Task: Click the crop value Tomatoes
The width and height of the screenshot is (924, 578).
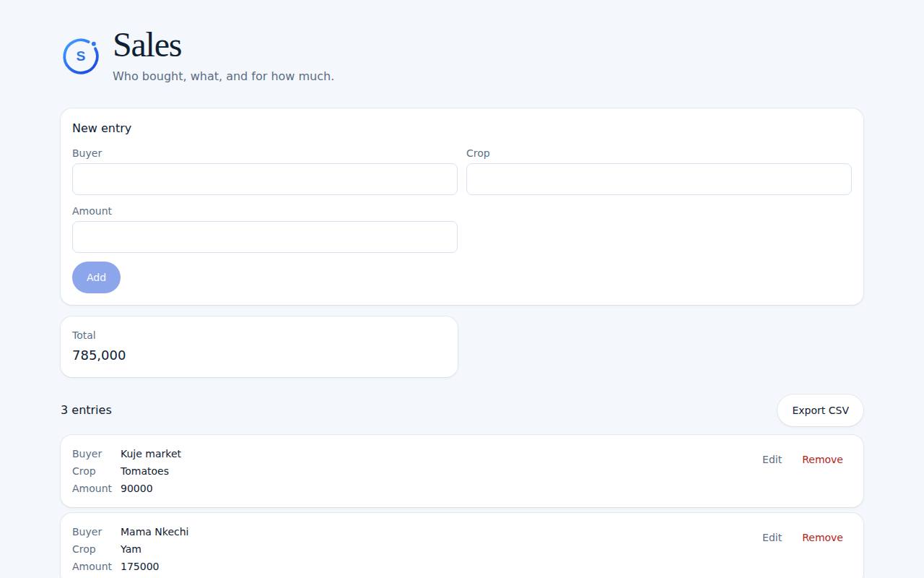Action: click(x=144, y=471)
